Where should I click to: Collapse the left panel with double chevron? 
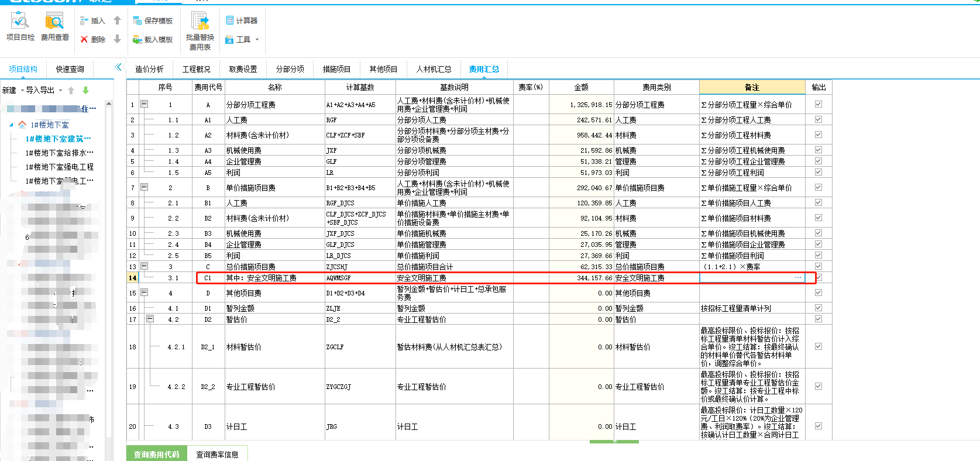(118, 67)
